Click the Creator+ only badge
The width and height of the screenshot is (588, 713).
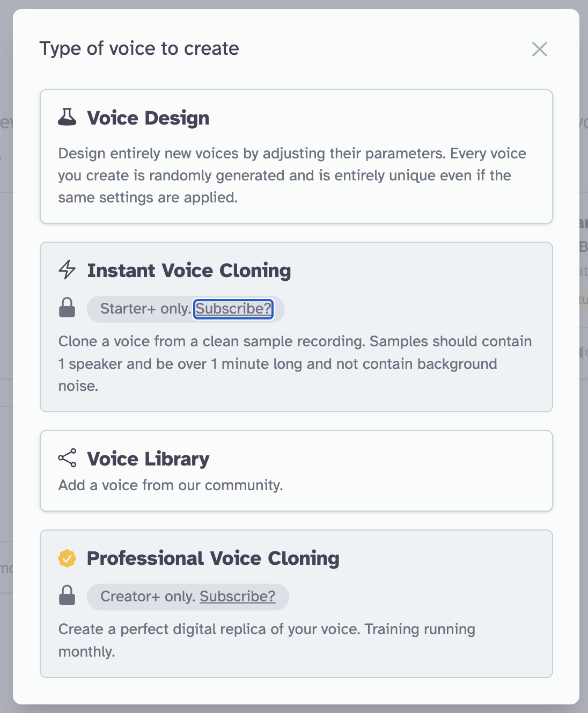point(188,597)
